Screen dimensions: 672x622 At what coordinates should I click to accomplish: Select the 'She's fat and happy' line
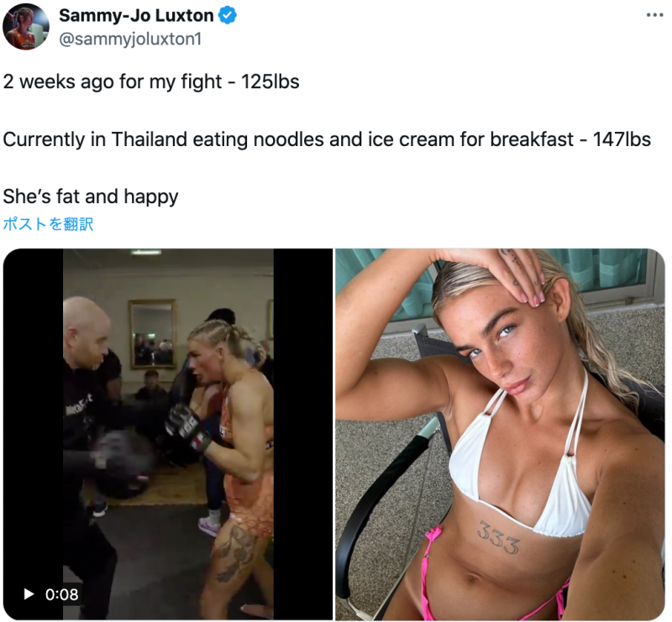tap(91, 196)
